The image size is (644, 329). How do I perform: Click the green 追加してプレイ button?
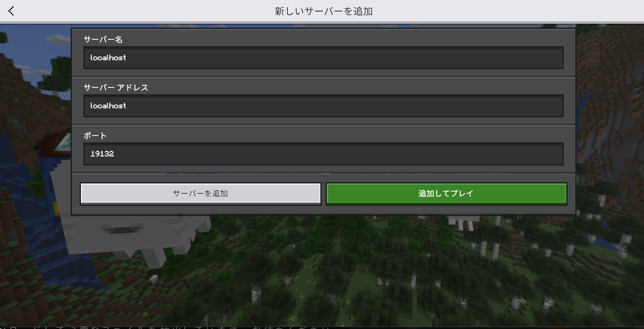pos(446,194)
